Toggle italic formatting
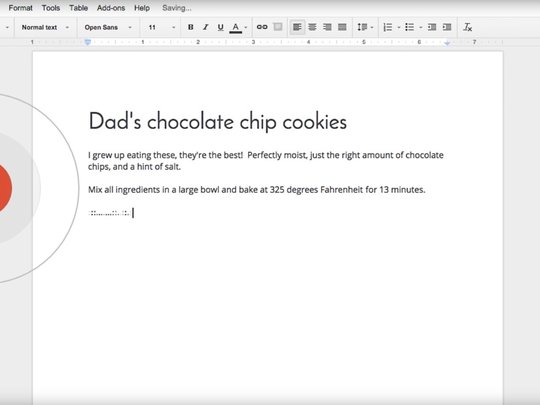 206,27
